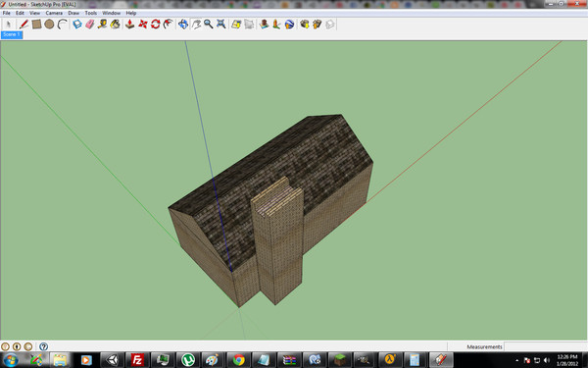588x368 pixels.
Task: Click the Add New Building icon
Action: coord(265,25)
